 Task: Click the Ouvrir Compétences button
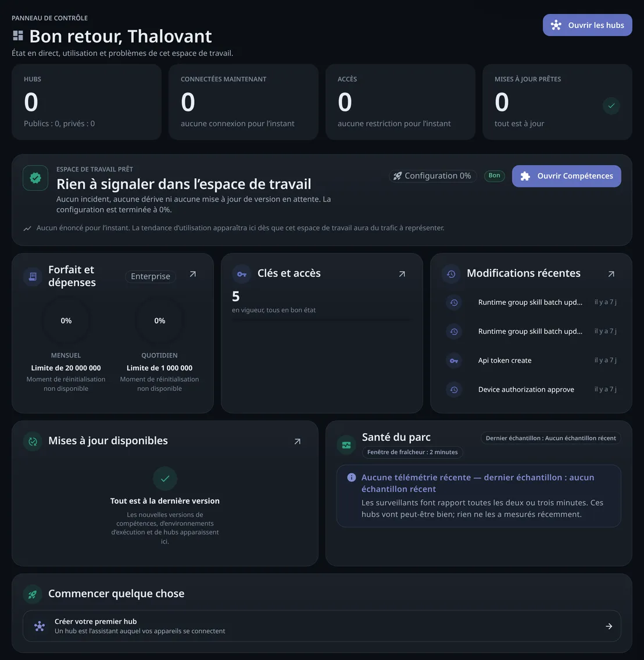566,176
